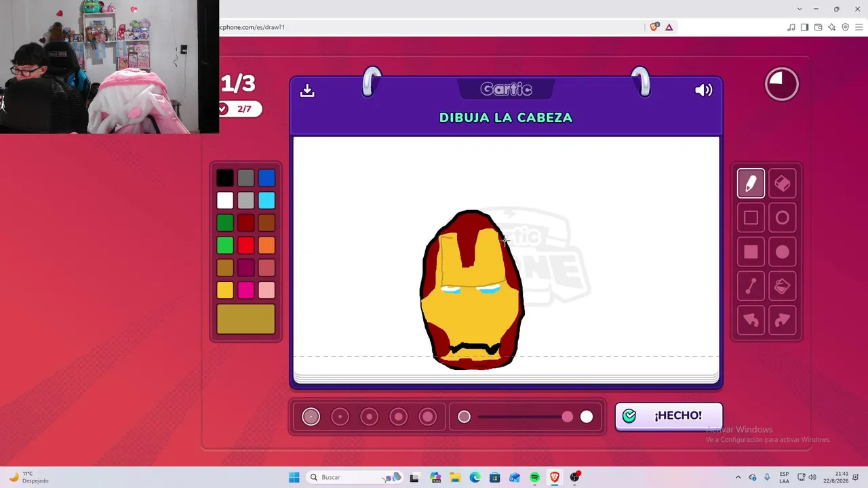Screen dimensions: 868x488
Task: Open the custom color picker box
Action: (246, 319)
